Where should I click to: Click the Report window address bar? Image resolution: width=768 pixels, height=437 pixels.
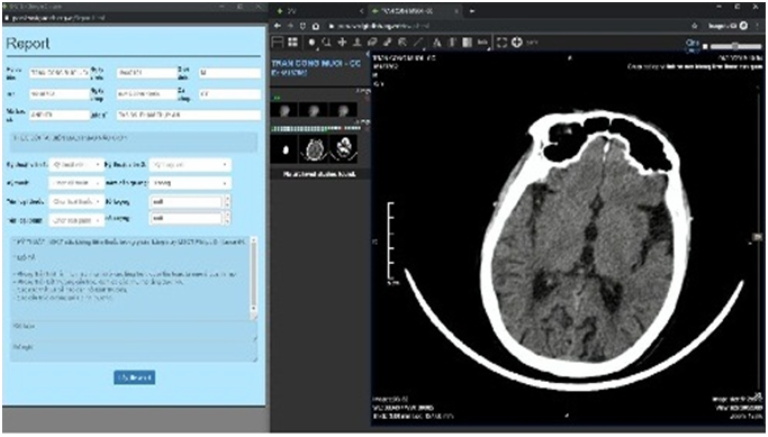click(132, 18)
